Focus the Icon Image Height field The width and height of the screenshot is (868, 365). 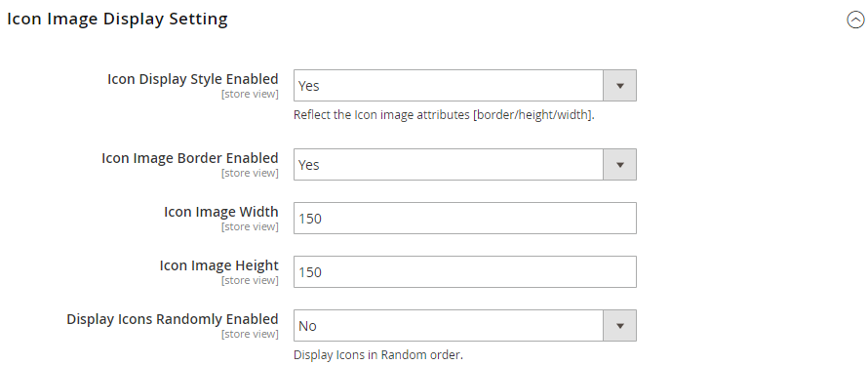[x=465, y=272]
